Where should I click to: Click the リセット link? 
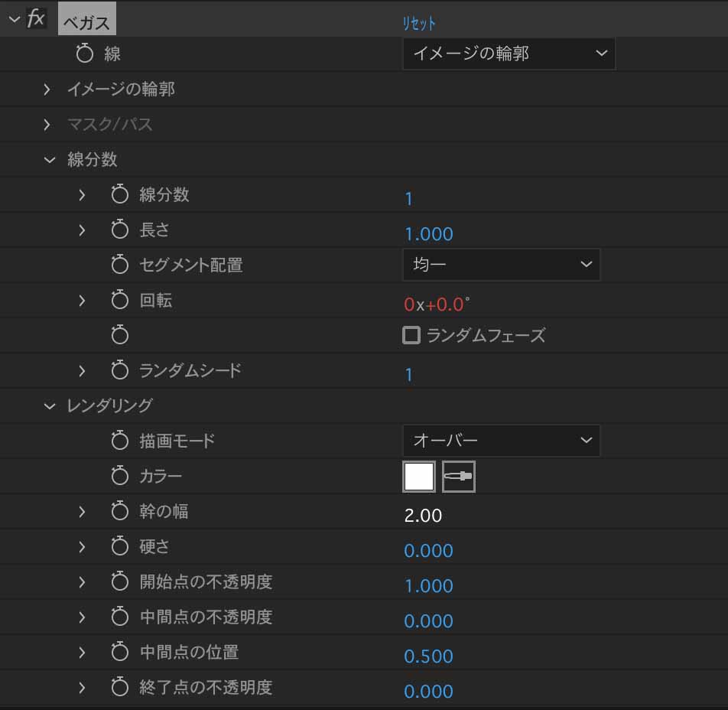(x=419, y=23)
